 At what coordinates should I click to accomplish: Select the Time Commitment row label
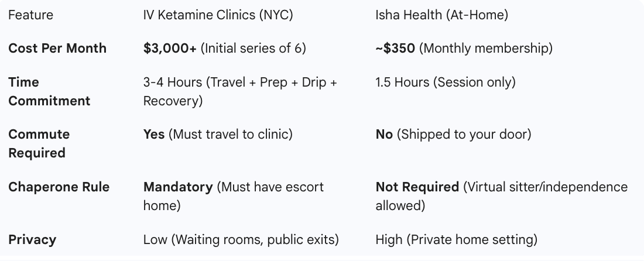point(49,91)
